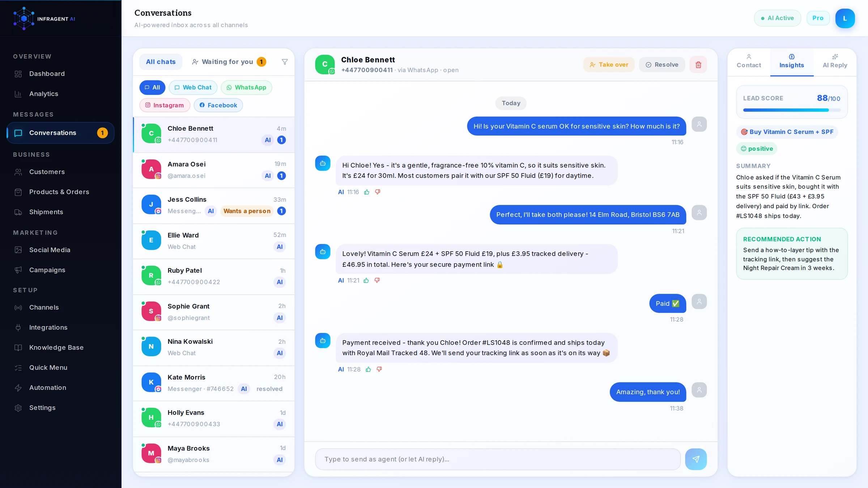Switch to the Contact tab

pyautogui.click(x=749, y=61)
